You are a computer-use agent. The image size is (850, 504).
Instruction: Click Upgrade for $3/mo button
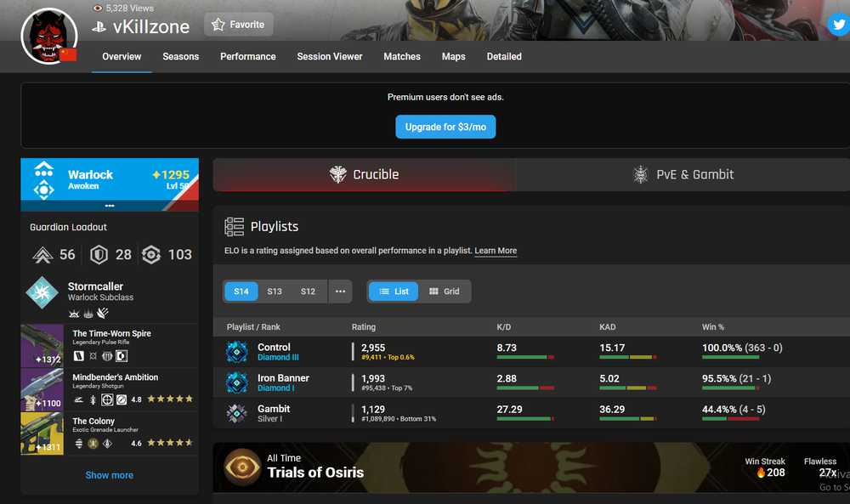pos(445,127)
